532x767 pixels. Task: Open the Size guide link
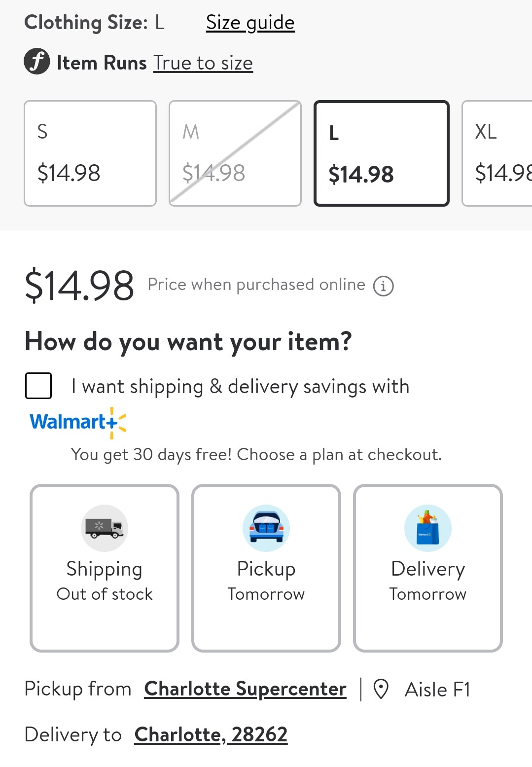250,23
